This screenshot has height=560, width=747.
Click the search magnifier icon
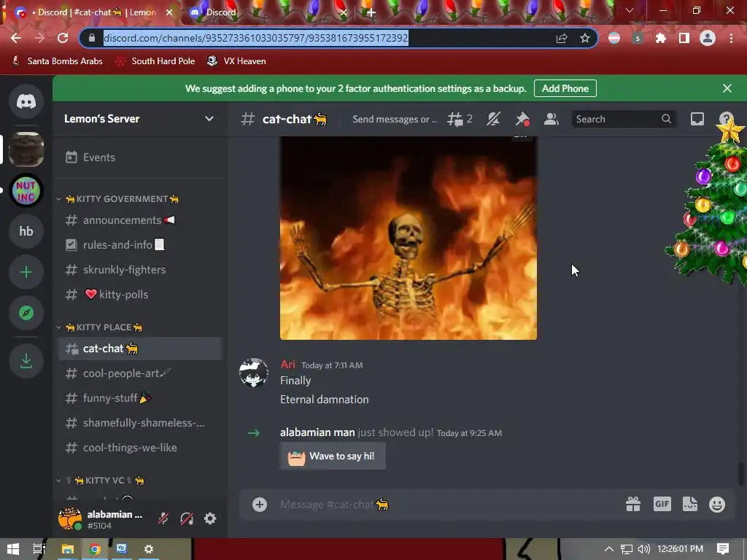tap(667, 119)
